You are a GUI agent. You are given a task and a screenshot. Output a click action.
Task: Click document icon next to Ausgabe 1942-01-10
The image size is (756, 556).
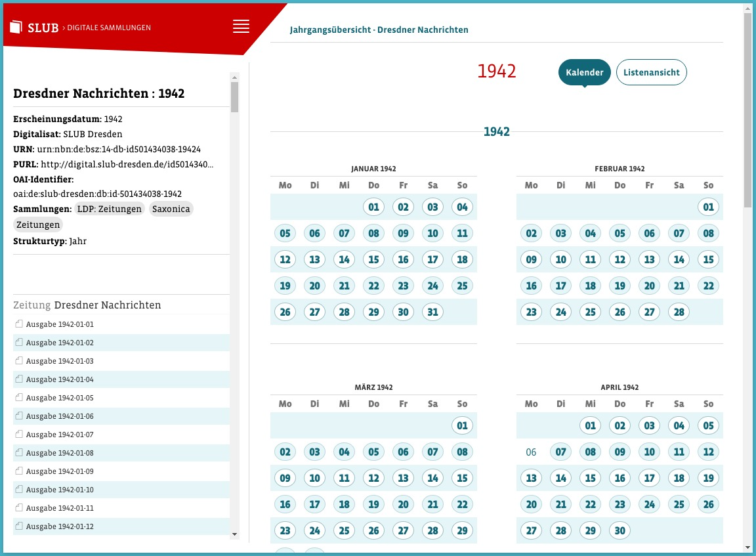[x=19, y=489]
